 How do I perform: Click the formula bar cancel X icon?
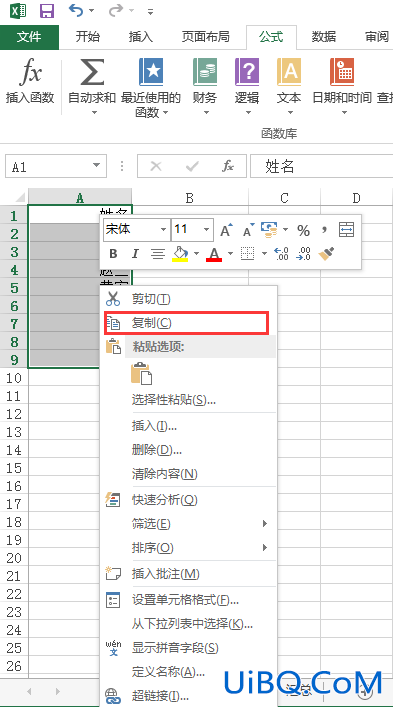click(x=156, y=166)
